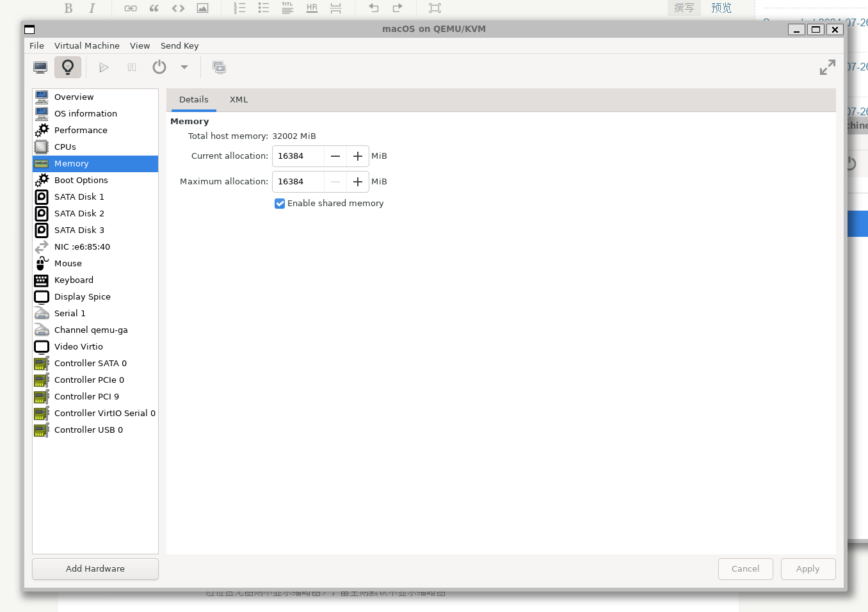This screenshot has height=612, width=868.
Task: Click bullet list icon in background editor
Action: 263,8
